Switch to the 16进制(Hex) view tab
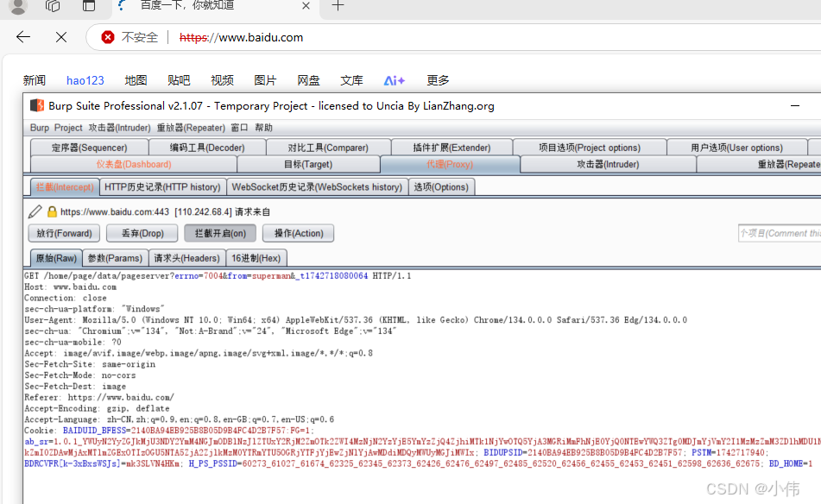 256,258
